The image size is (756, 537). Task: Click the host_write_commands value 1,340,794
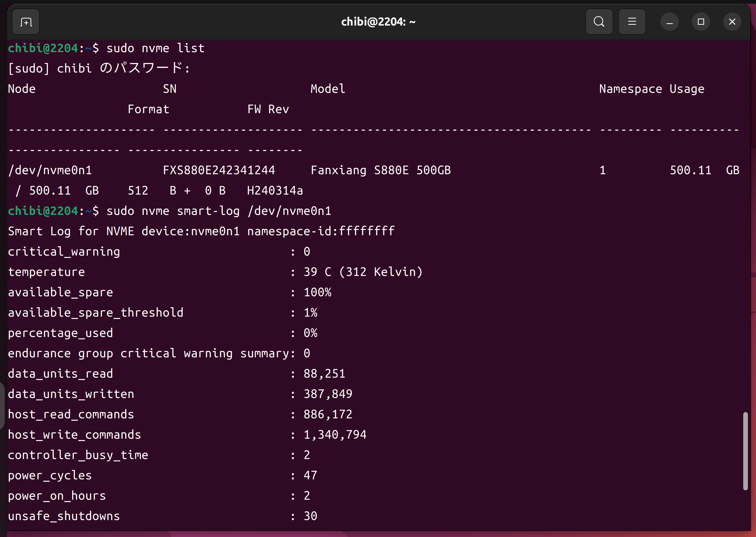(335, 435)
